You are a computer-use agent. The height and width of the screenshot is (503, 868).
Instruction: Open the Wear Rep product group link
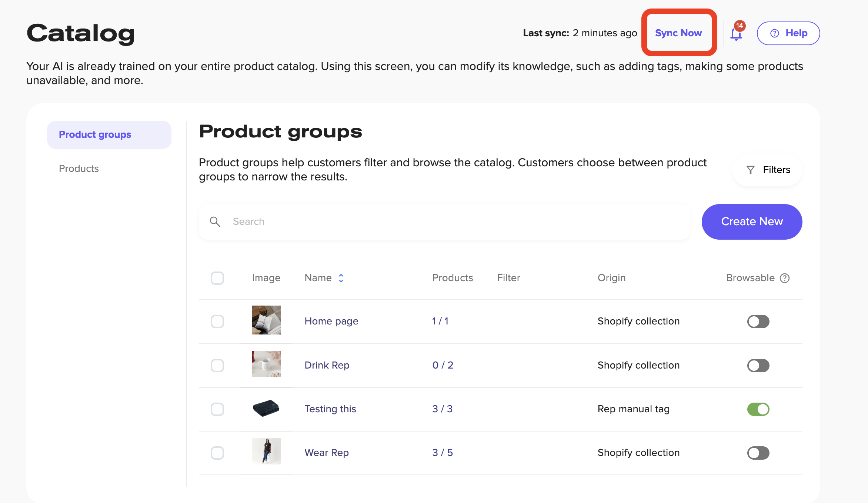327,453
